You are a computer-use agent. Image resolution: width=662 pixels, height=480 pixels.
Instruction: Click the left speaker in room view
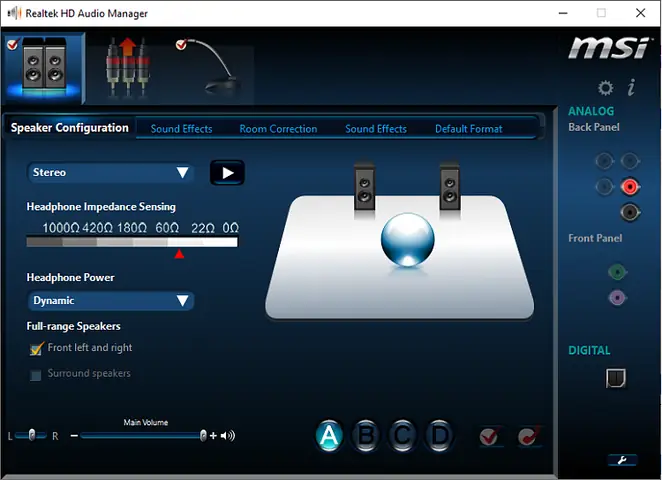[x=364, y=186]
